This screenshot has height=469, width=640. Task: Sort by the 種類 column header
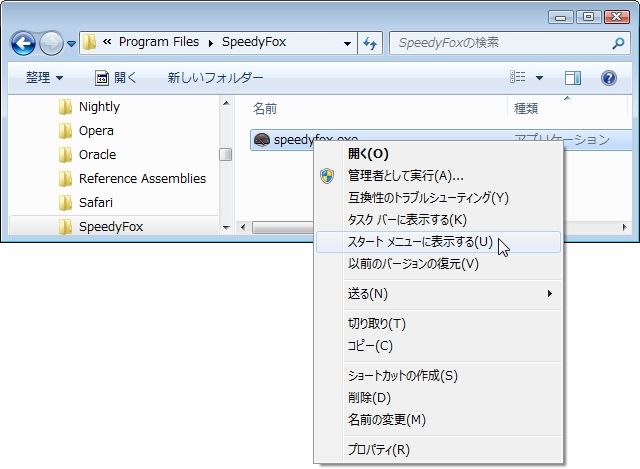[x=526, y=108]
